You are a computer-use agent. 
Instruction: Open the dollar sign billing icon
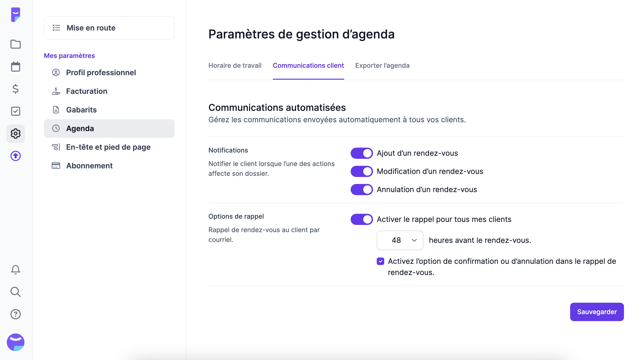(16, 89)
